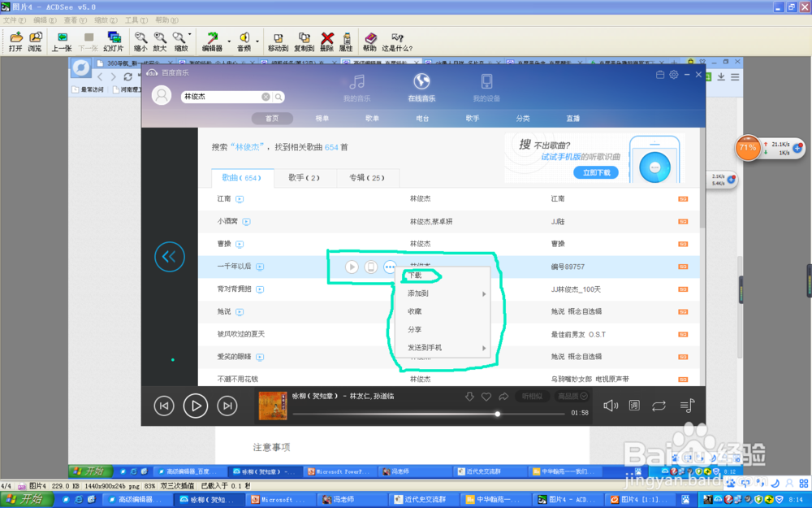
Task: Open the user avatar in Baidu Music
Action: [162, 95]
